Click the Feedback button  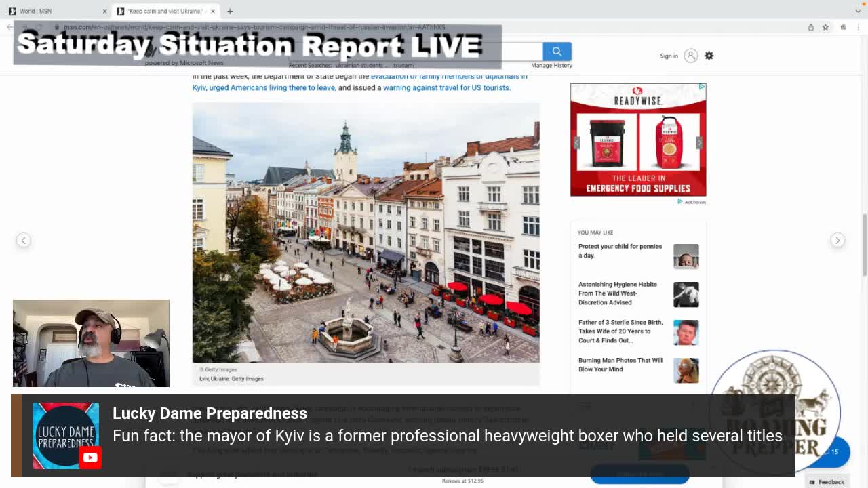click(827, 482)
